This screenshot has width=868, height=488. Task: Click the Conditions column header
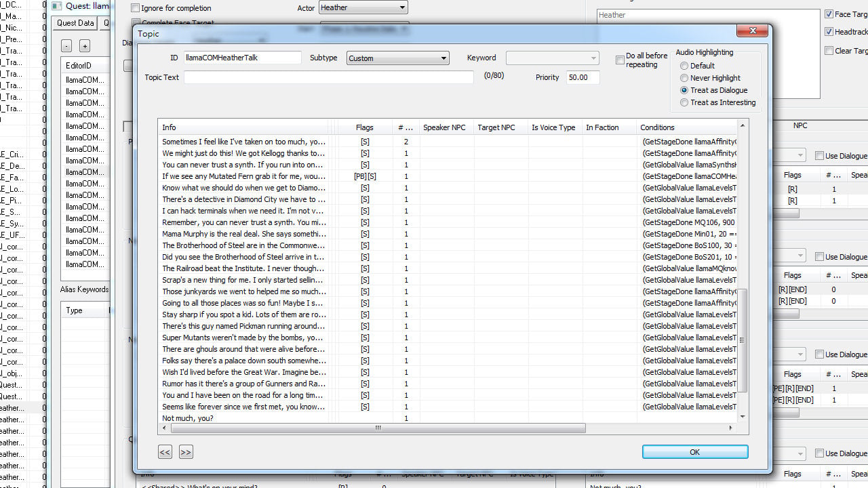[686, 127]
